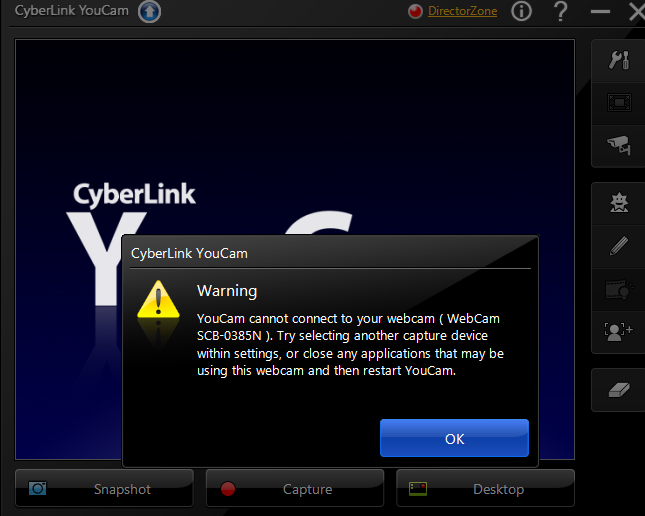Screen dimensions: 645x516
Task: Open the surveillance camera mode icon
Action: point(619,145)
